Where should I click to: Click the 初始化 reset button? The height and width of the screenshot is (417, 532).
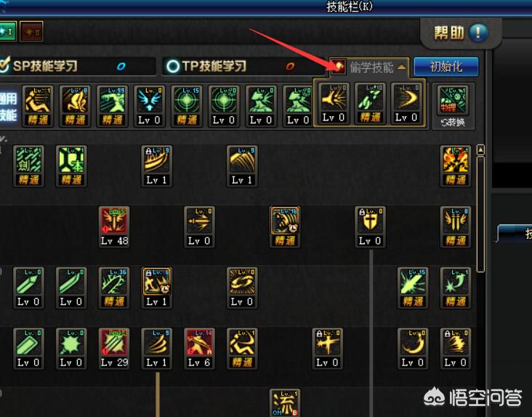446,67
